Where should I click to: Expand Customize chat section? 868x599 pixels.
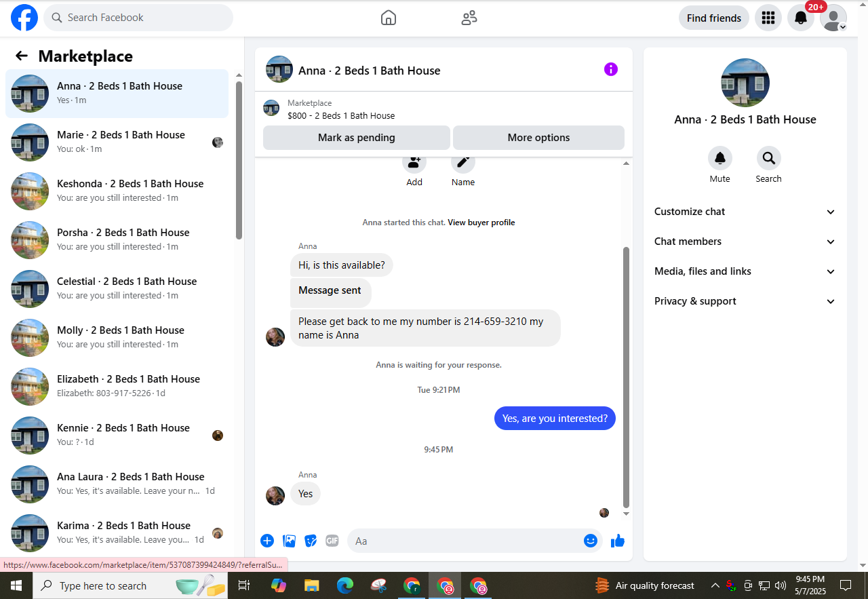point(745,212)
